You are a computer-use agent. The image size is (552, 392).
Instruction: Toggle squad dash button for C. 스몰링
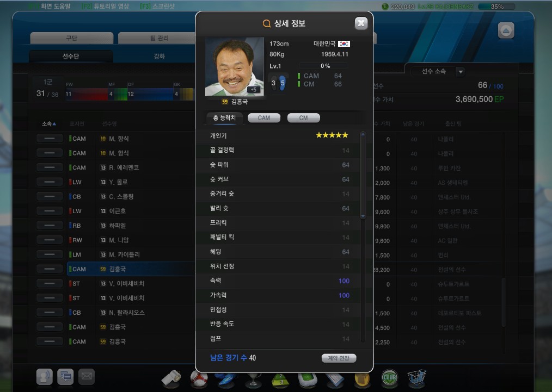50,196
